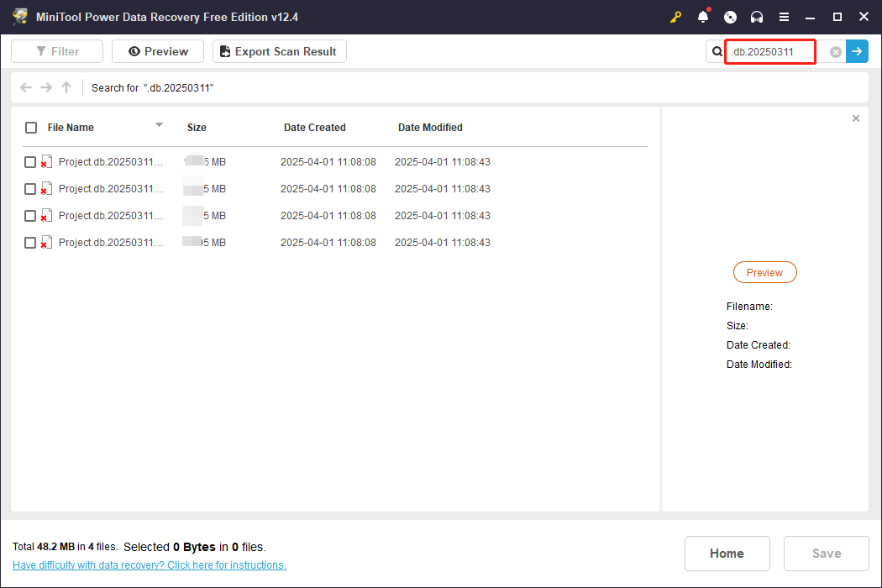Click the Search for ".db.20250311" path text
This screenshot has width=882, height=588.
(x=152, y=87)
